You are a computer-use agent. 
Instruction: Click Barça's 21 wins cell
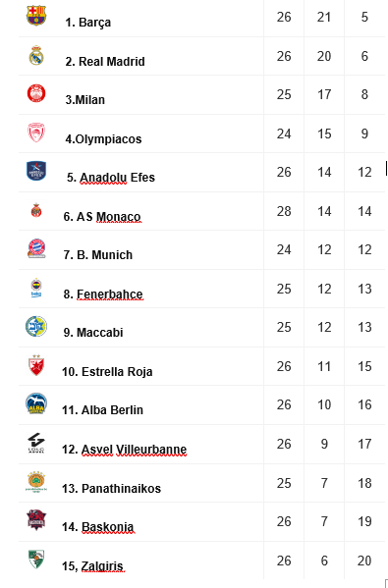click(324, 18)
